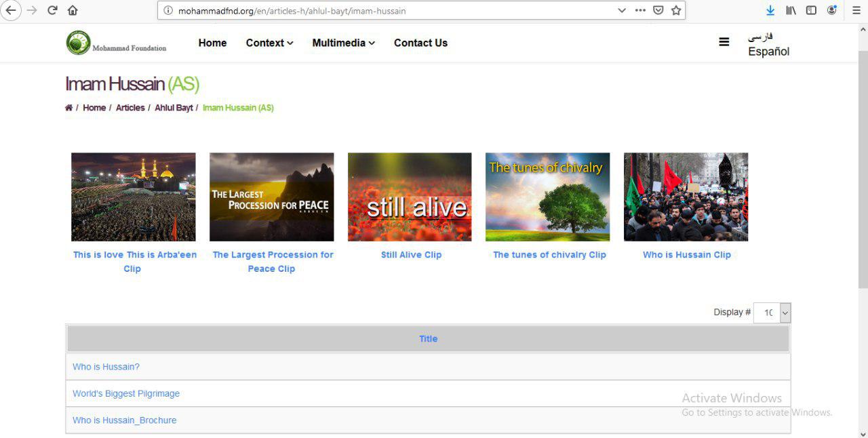The width and height of the screenshot is (868, 438).
Task: Open Largest Procession for Peace Clip link
Action: [273, 262]
